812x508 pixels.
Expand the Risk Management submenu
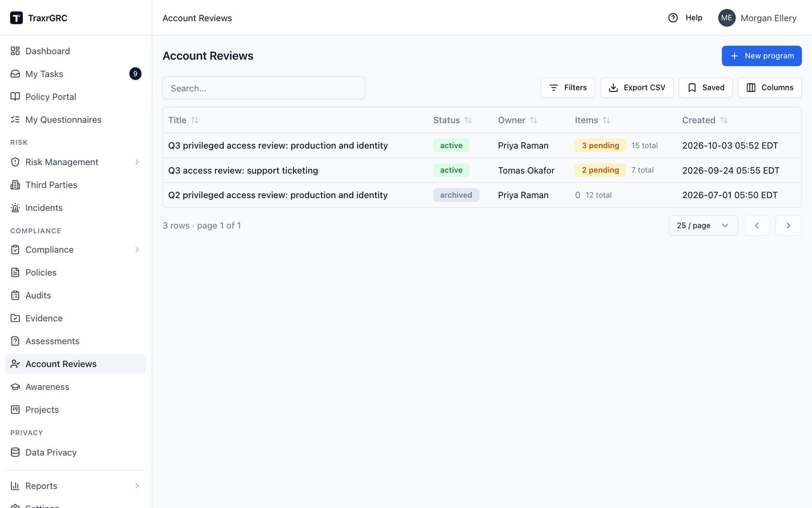tap(137, 162)
